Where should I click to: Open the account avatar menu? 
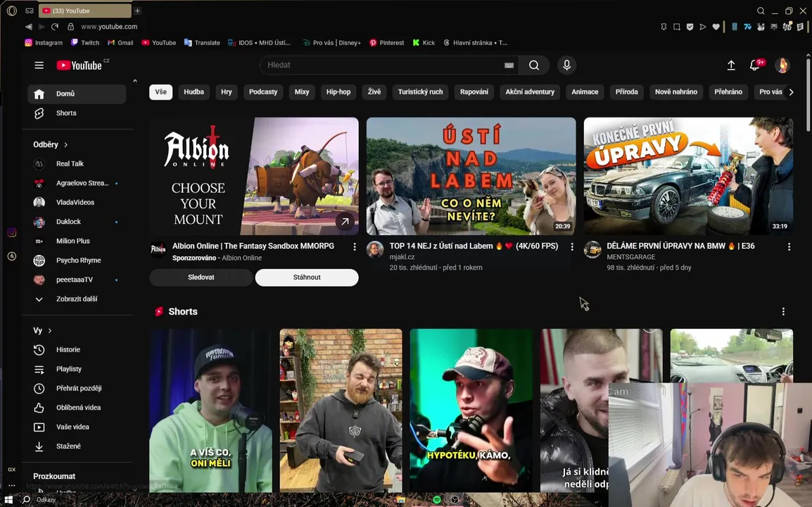coord(782,65)
